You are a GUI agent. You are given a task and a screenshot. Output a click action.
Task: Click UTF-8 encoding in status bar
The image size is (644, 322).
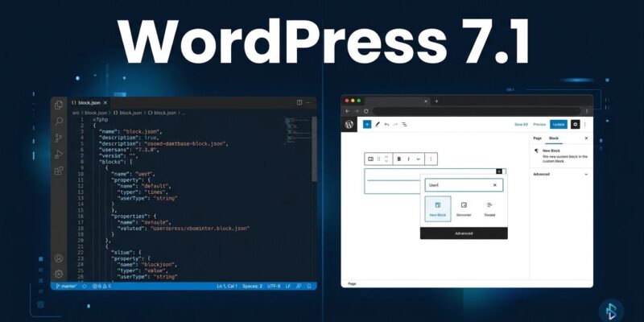[x=274, y=286]
